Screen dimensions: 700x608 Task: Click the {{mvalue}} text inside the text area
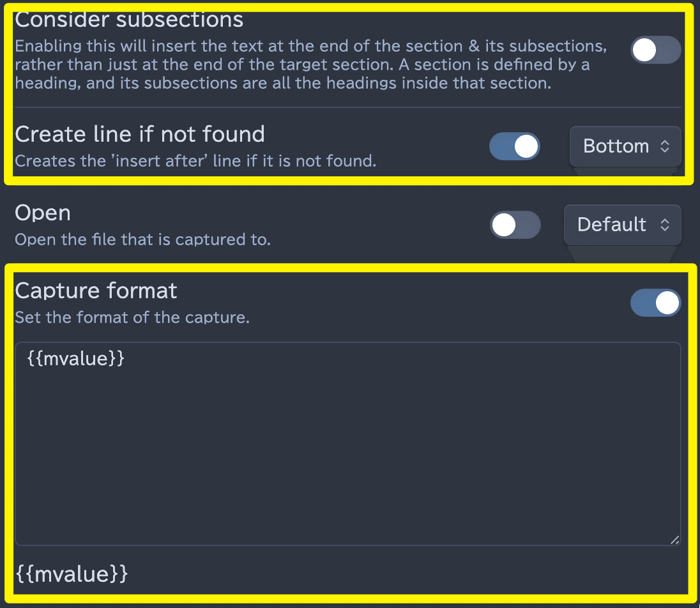point(75,358)
